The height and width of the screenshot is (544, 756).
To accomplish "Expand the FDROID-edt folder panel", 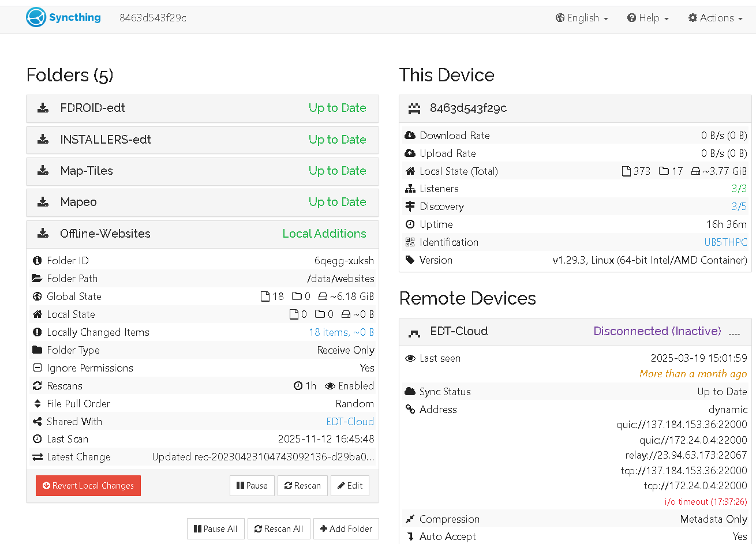I will point(202,108).
